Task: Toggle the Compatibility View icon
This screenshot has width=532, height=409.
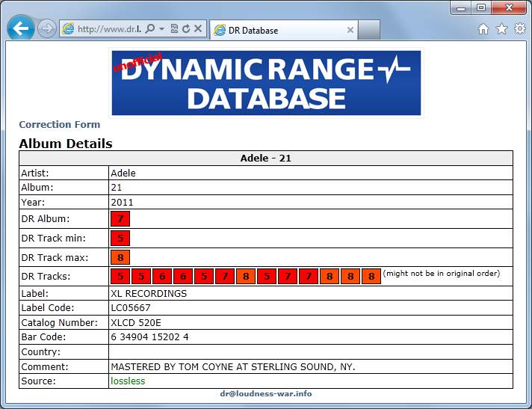Action: tap(174, 29)
